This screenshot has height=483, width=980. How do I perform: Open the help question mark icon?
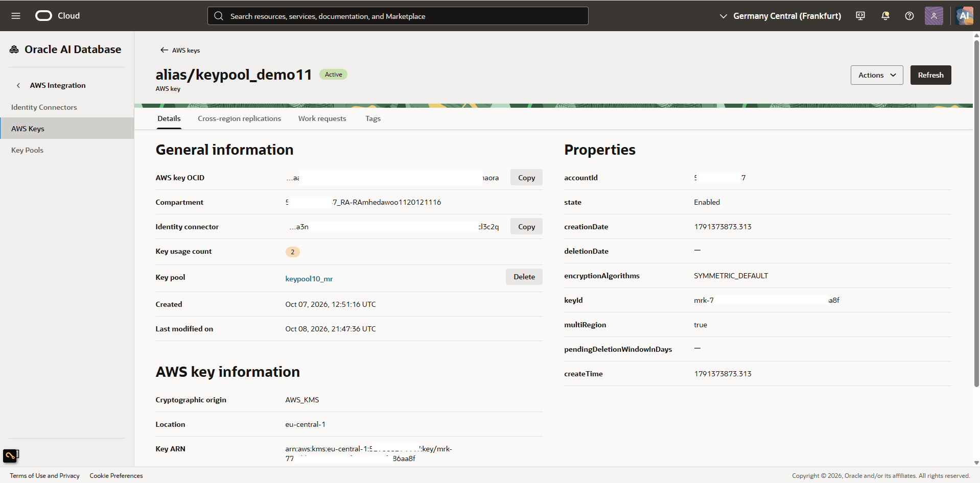(x=909, y=16)
